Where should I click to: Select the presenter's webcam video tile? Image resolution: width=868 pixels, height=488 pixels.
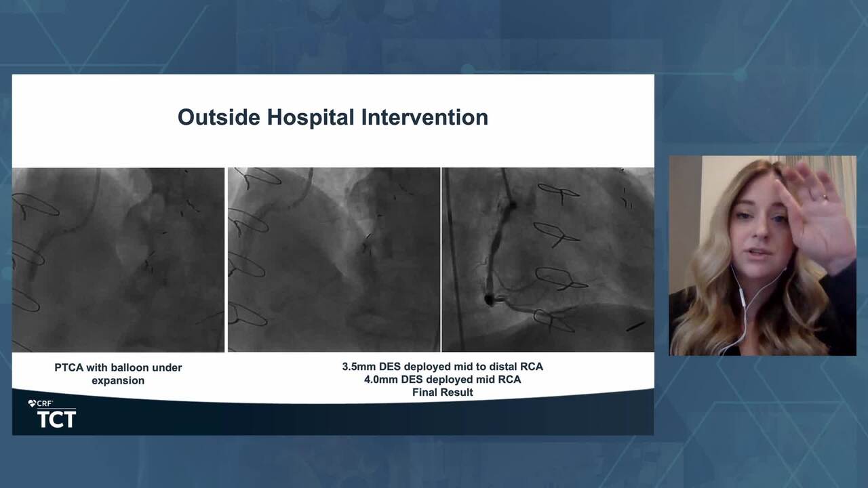pyautogui.click(x=762, y=256)
